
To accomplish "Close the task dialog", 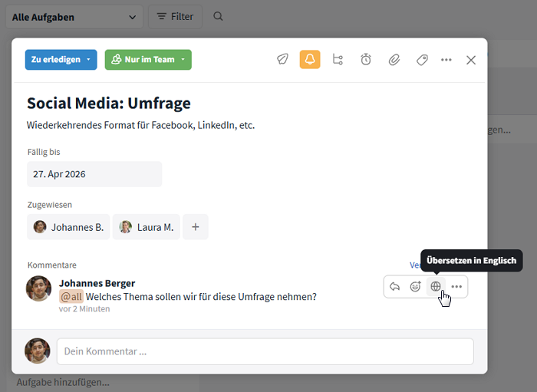I will click(471, 60).
